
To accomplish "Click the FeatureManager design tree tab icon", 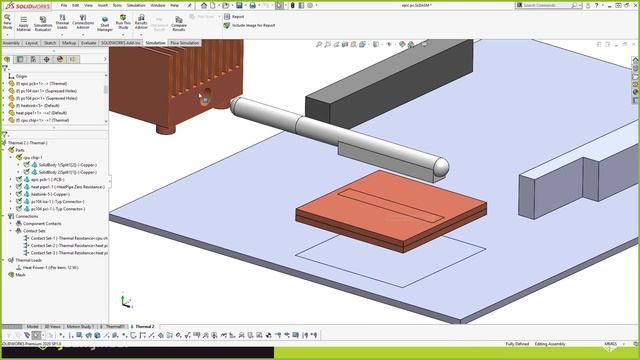I will 7,59.
